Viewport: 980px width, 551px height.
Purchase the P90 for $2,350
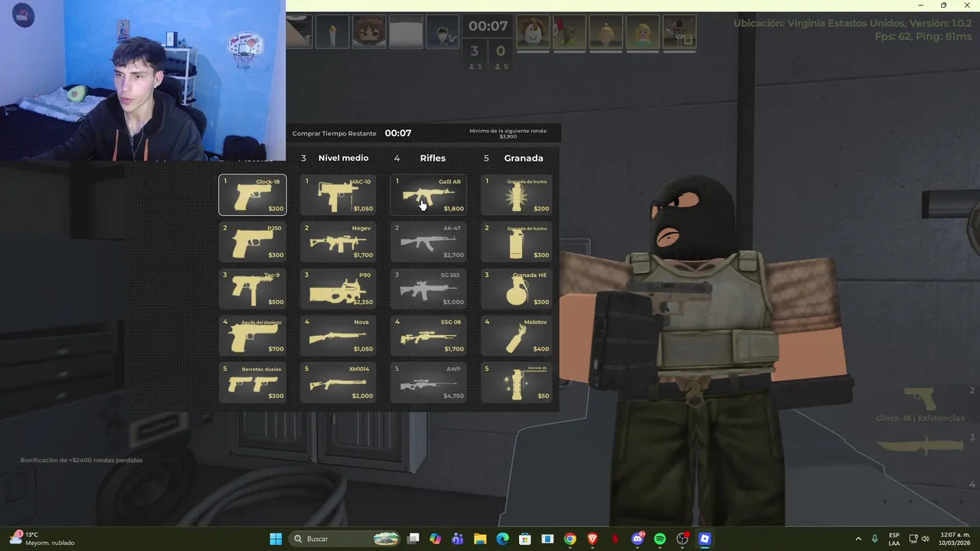coord(338,289)
